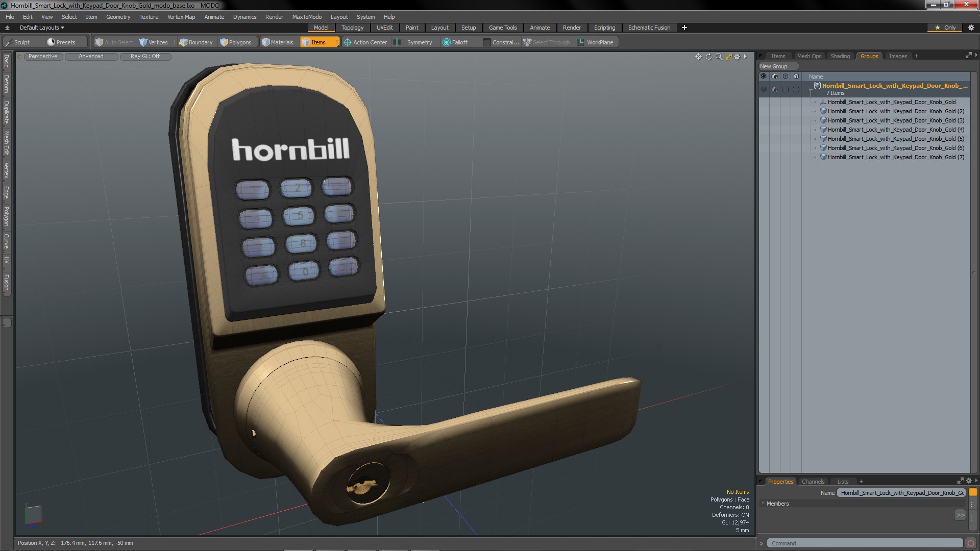Toggle first checkbox of Hornbill group row
Image resolution: width=980 pixels, height=551 pixels.
[786, 90]
